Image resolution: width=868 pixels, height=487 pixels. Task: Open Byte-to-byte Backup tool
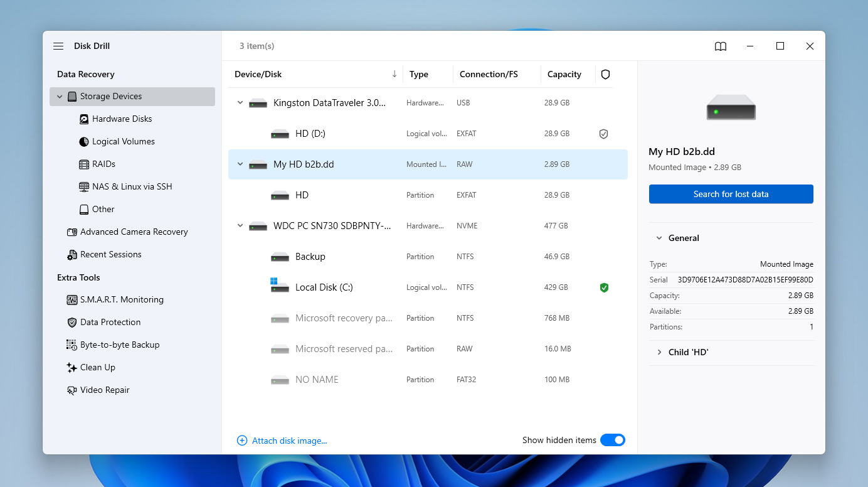120,345
